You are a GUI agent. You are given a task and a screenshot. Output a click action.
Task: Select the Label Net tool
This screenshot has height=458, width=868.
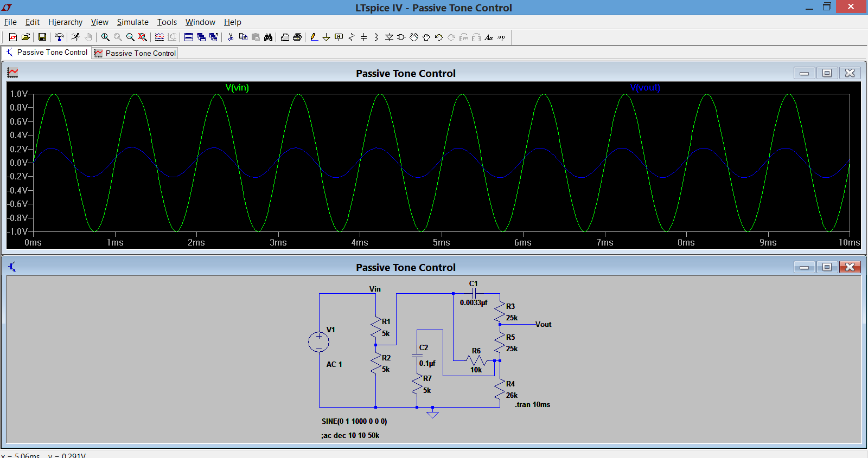tap(339, 37)
